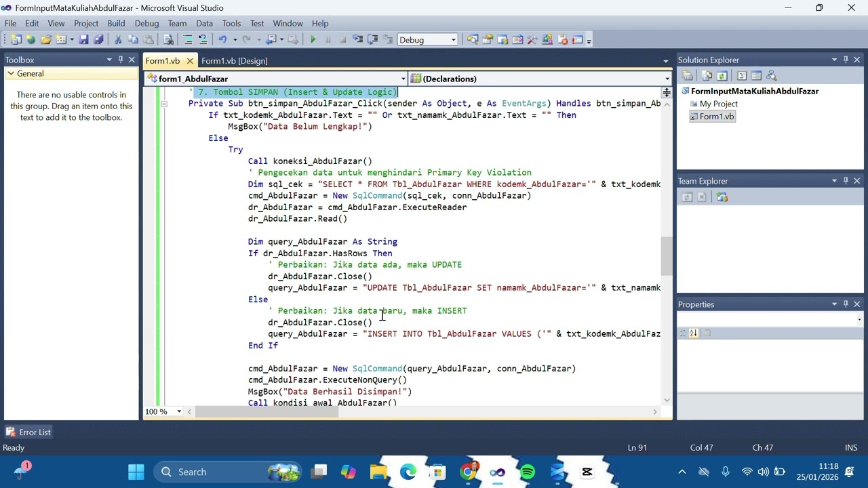
Task: Open the 100 % zoom dropdown
Action: pos(179,411)
